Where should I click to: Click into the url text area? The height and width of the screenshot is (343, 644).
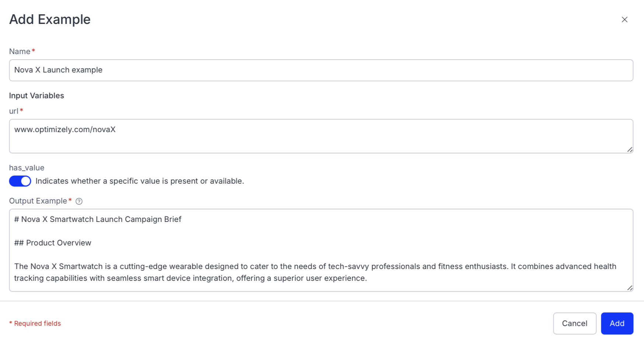pyautogui.click(x=321, y=136)
